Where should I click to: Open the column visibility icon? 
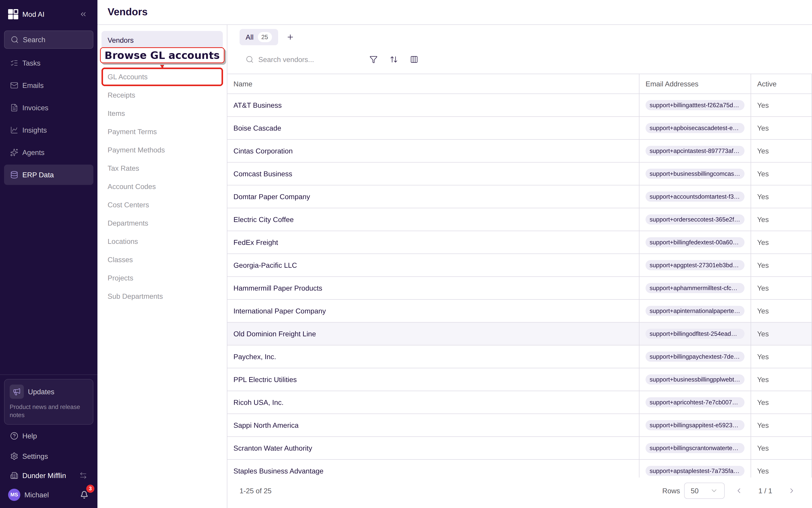tap(414, 59)
